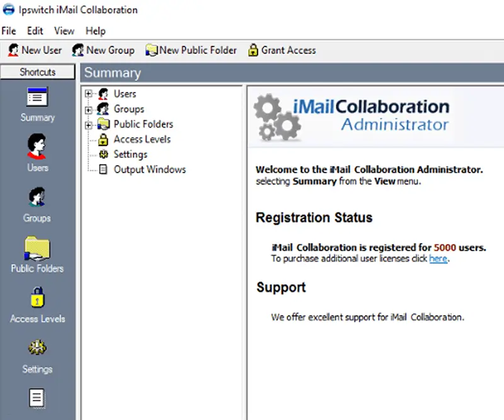Expand the Users tree node
Screen dimensions: 504x420
coord(88,94)
